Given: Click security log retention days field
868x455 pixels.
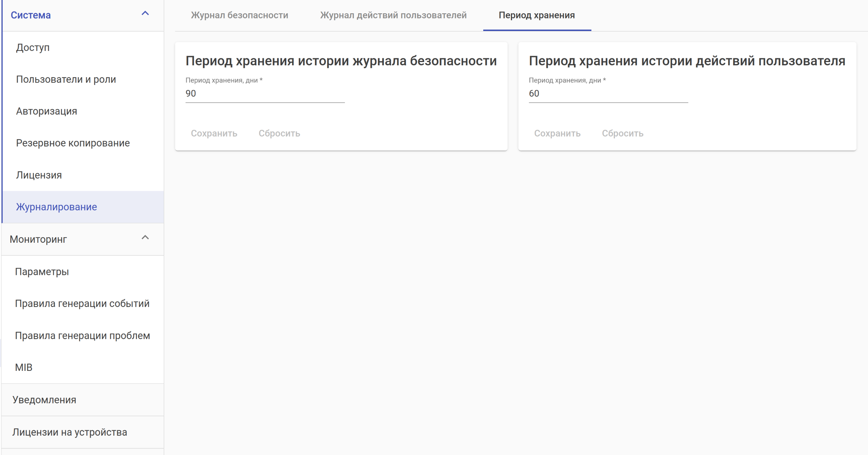Looking at the screenshot, I should (265, 94).
